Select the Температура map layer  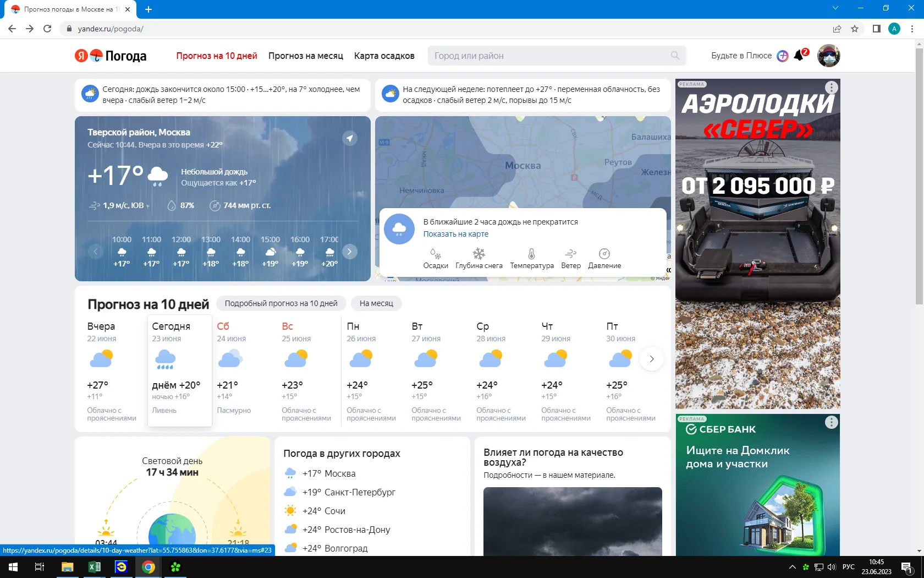click(532, 259)
